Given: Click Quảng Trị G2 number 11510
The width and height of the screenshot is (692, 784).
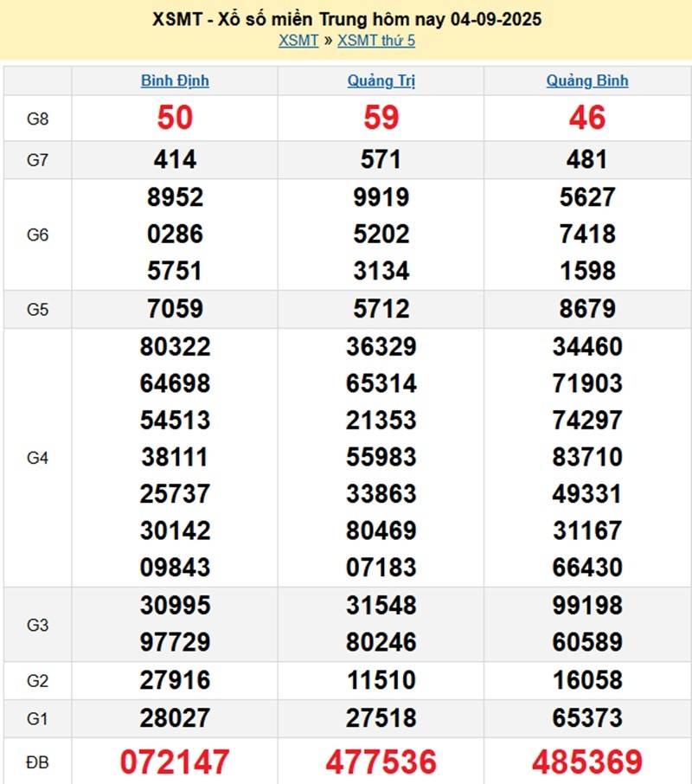Looking at the screenshot, I should tap(381, 680).
